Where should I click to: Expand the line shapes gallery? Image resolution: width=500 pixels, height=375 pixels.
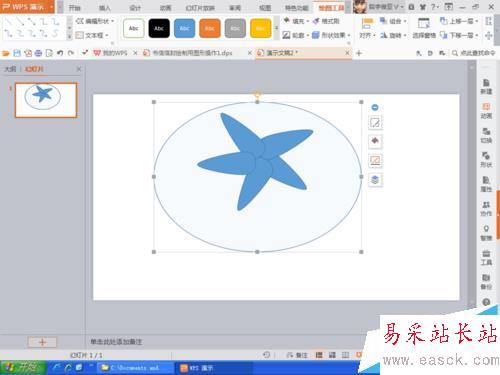pos(69,36)
